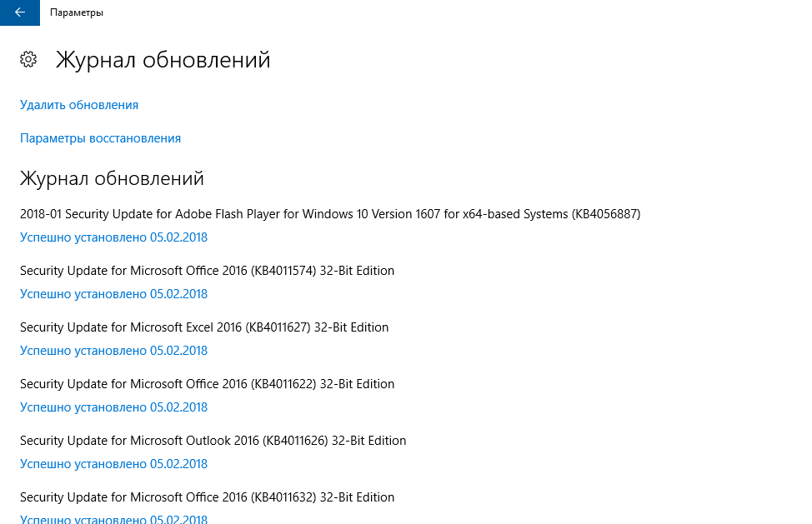812x524 pixels.
Task: Select the Office 2016 KB4011622 update title
Action: (x=207, y=384)
